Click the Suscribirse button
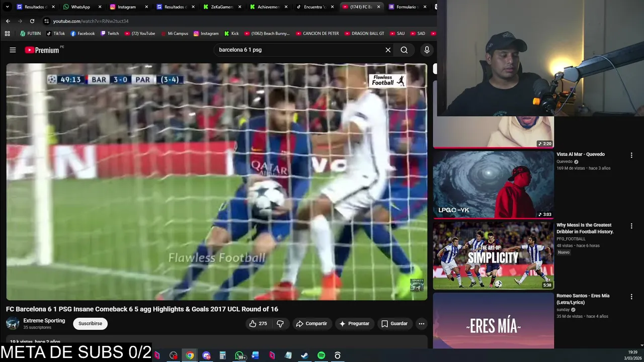 coord(90,323)
